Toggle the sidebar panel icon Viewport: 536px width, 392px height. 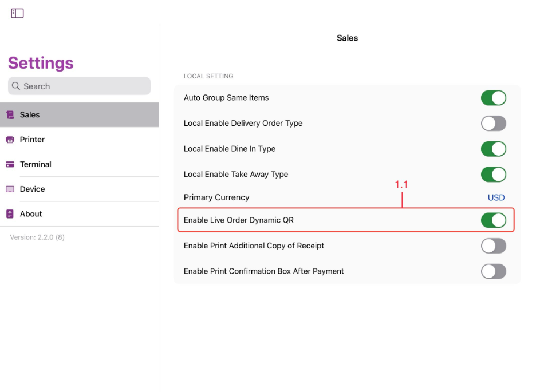point(17,13)
